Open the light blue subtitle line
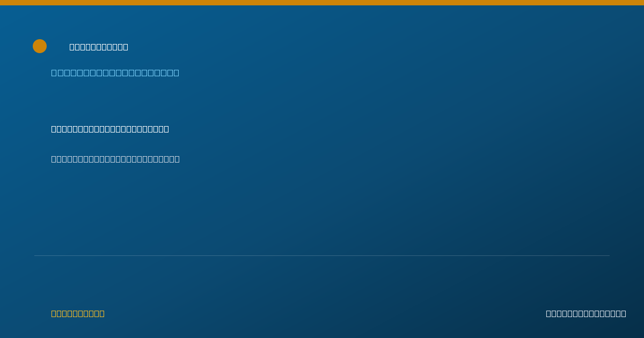The width and height of the screenshot is (644, 338). pyautogui.click(x=115, y=72)
